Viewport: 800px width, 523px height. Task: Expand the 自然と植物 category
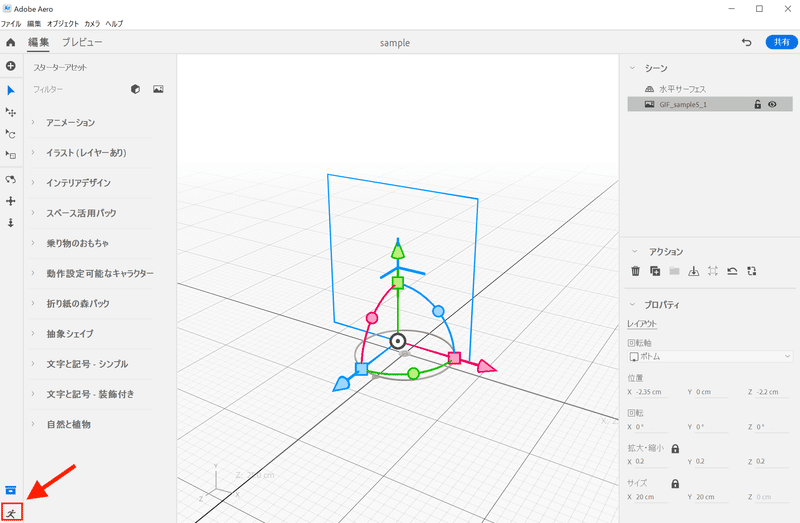[x=34, y=424]
